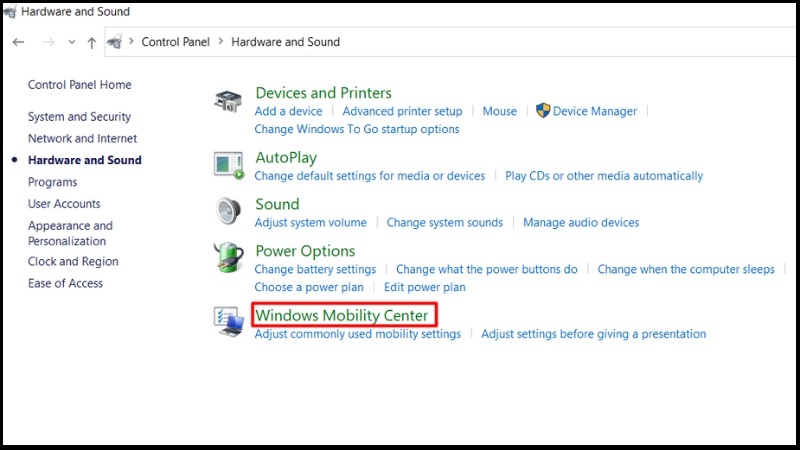This screenshot has width=800, height=450.
Task: Expand the chevron before Control Panel breadcrumb
Action: click(131, 41)
